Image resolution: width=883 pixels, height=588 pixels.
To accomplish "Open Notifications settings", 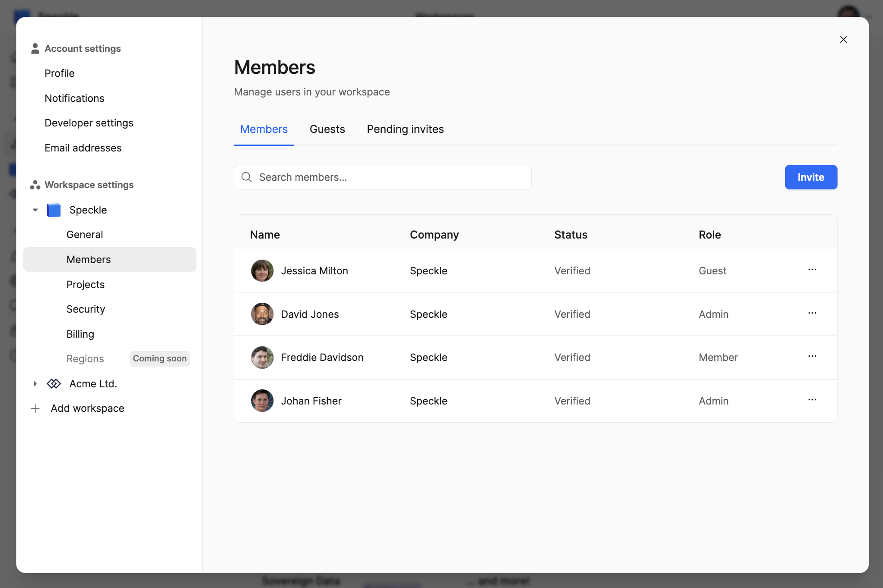I will pos(74,98).
